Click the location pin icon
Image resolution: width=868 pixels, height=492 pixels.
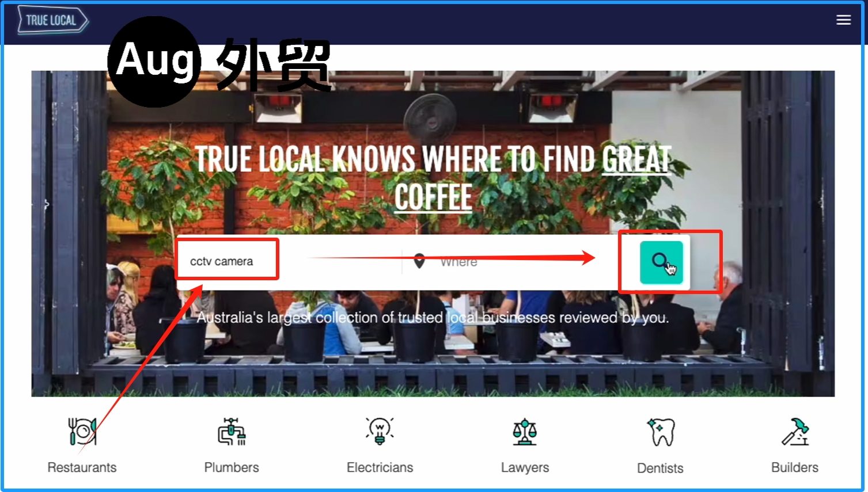click(419, 261)
